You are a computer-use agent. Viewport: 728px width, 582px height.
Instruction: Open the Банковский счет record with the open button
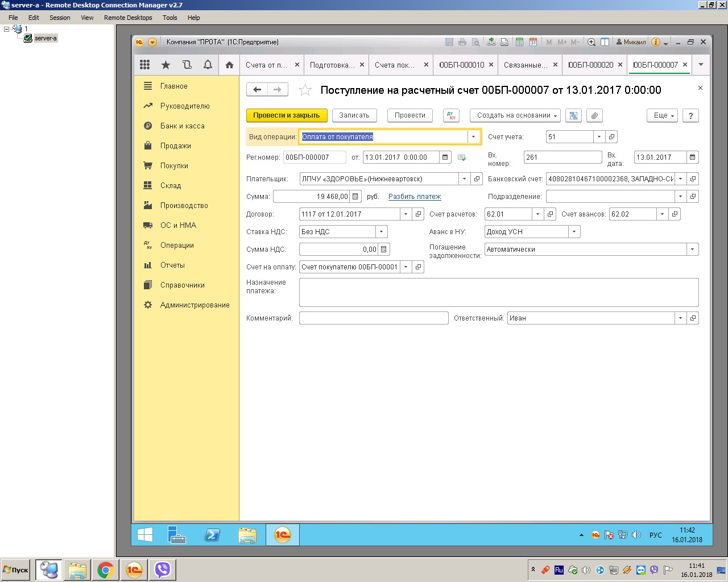coord(693,179)
